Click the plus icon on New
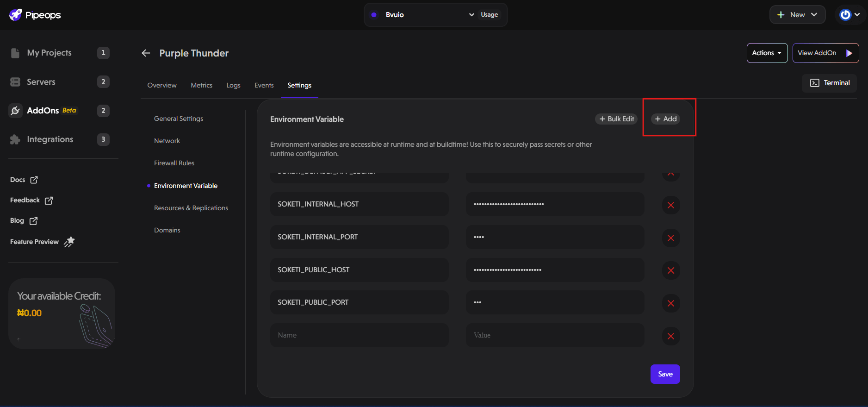Viewport: 868px width, 407px height. click(781, 15)
